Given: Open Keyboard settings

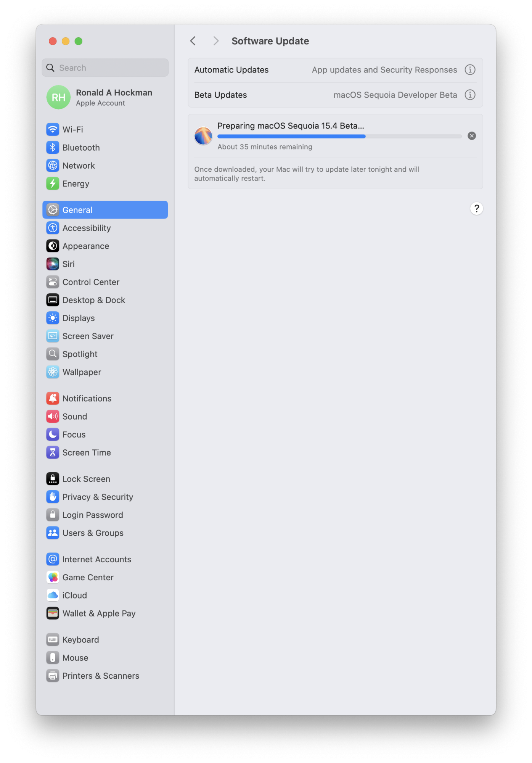Looking at the screenshot, I should click(x=105, y=639).
